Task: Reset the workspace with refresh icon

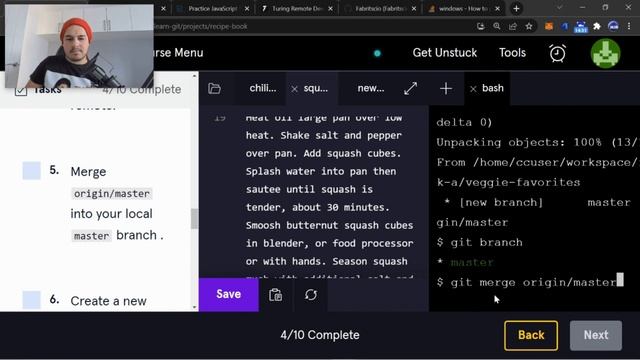Action: (311, 295)
